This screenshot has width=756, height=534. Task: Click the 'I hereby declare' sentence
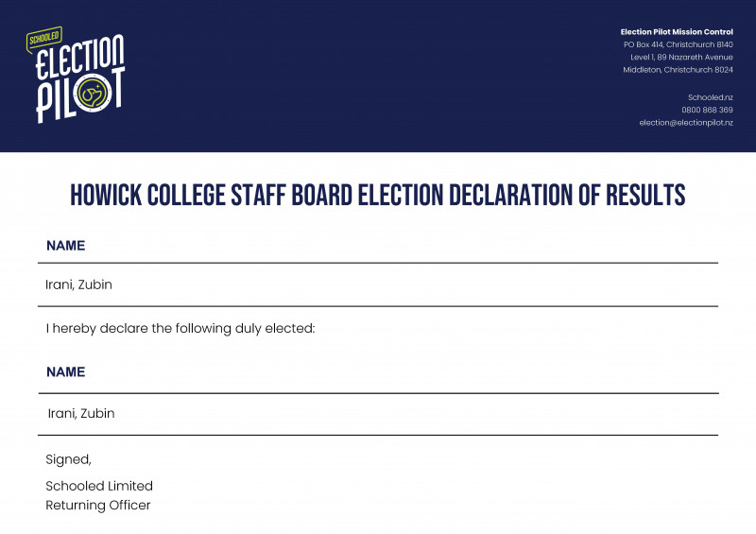(180, 329)
